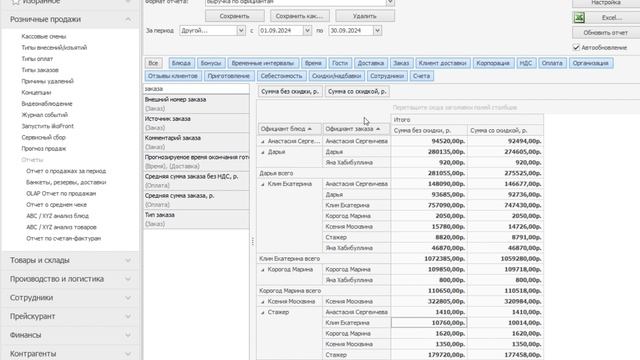Click the Сохранить как... button
This screenshot has width=640, height=360.
pos(299,16)
